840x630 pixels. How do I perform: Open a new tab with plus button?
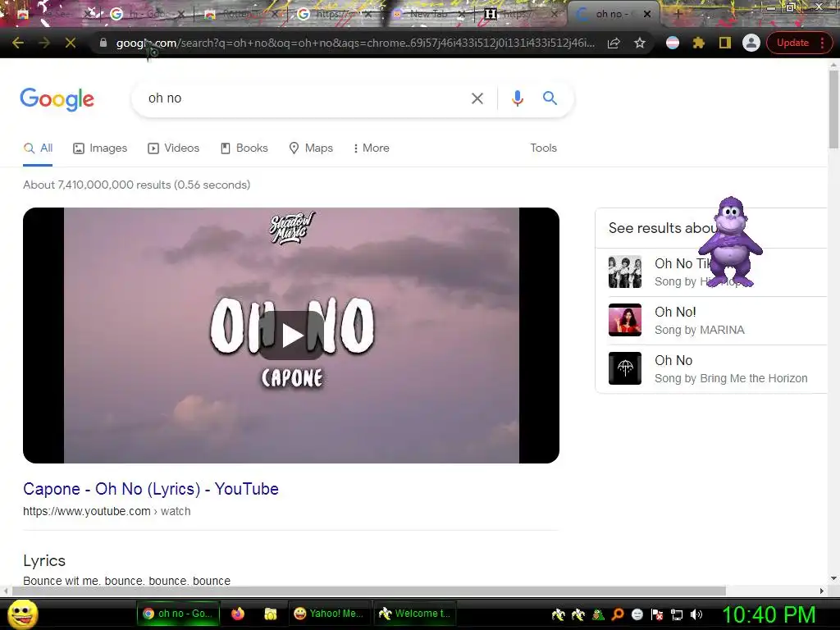tap(678, 14)
